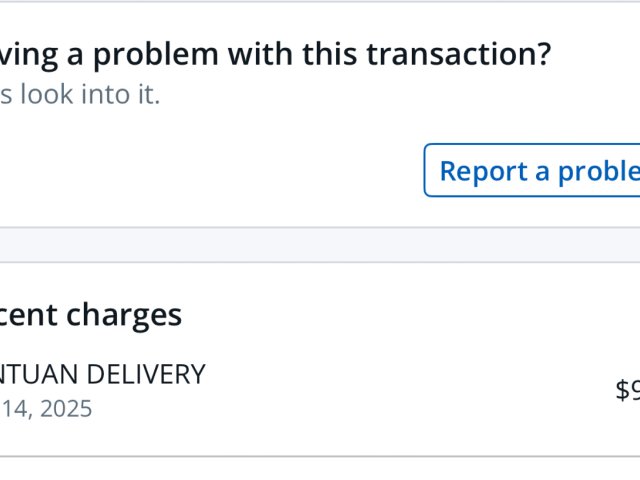640x480 pixels.
Task: Click empty space between merchant and amount
Action: (x=400, y=390)
